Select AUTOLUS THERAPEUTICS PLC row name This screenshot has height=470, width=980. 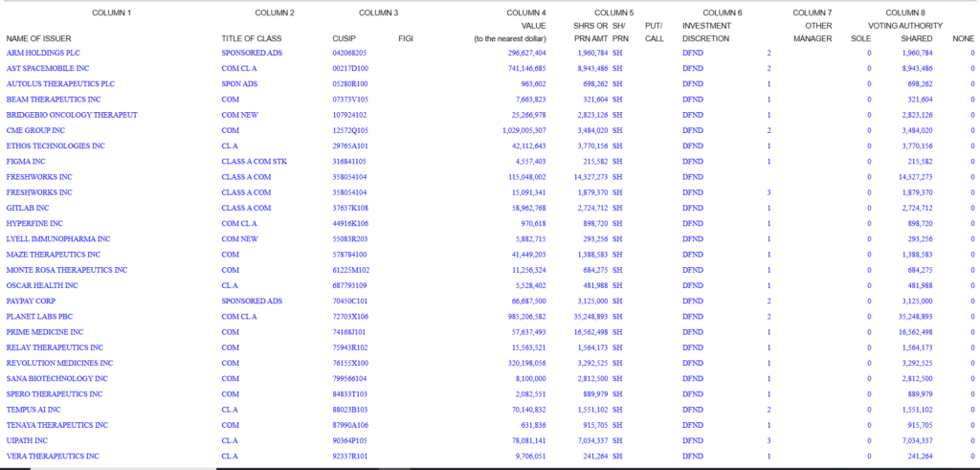tap(60, 83)
